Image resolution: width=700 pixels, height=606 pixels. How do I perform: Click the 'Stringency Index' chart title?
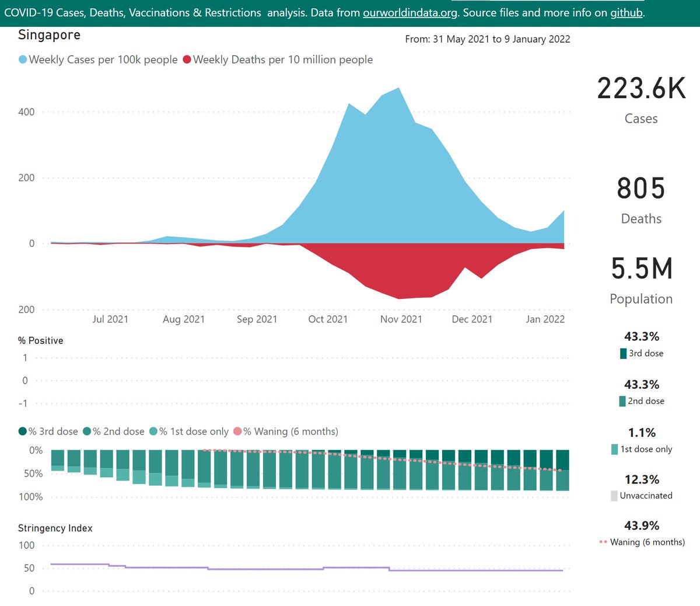pyautogui.click(x=55, y=528)
